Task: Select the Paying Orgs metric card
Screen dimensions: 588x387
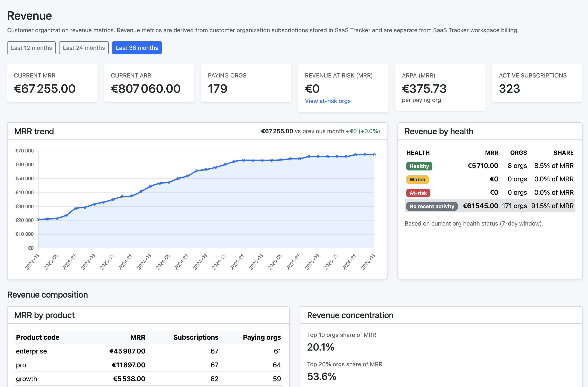Action: pos(246,83)
